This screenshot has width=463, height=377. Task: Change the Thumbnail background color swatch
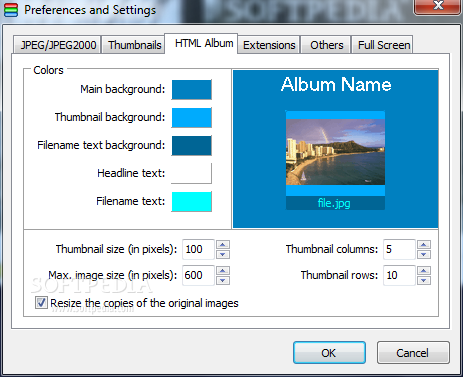[x=192, y=118]
